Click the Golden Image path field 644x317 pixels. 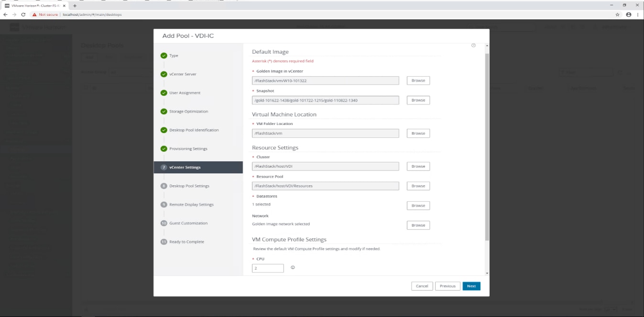(x=326, y=80)
